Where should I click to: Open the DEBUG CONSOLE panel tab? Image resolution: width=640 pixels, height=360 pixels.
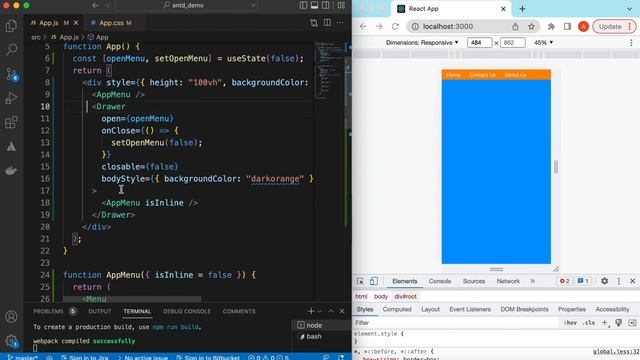[187, 311]
